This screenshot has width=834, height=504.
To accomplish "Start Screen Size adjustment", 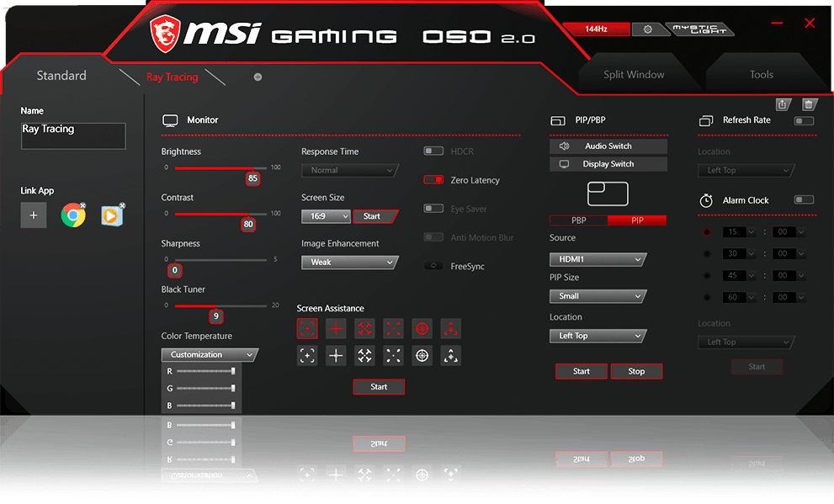I will click(x=375, y=216).
